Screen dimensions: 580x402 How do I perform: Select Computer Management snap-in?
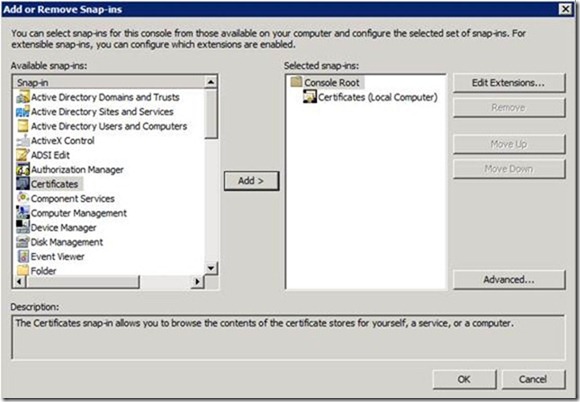[79, 213]
